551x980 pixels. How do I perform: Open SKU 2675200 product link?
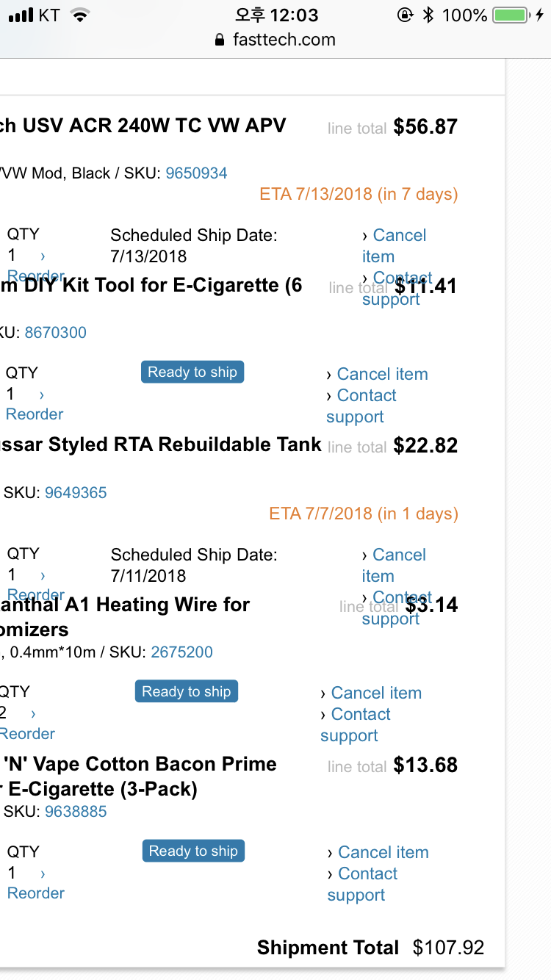181,652
